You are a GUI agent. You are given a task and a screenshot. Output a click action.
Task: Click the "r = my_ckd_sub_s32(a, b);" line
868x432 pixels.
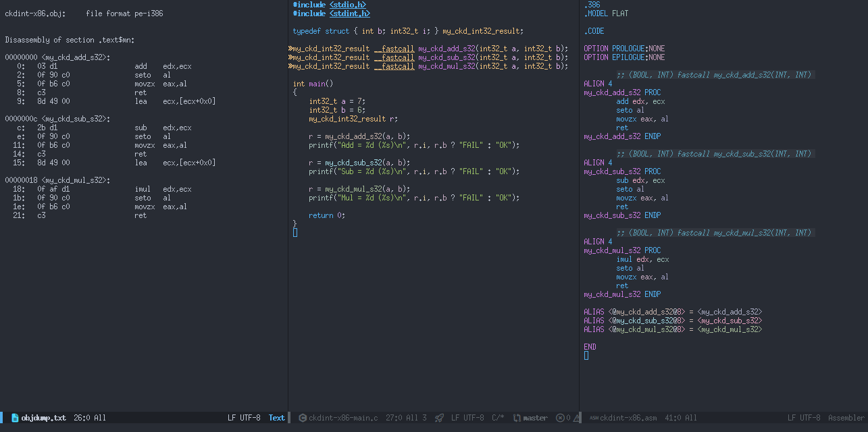point(359,163)
